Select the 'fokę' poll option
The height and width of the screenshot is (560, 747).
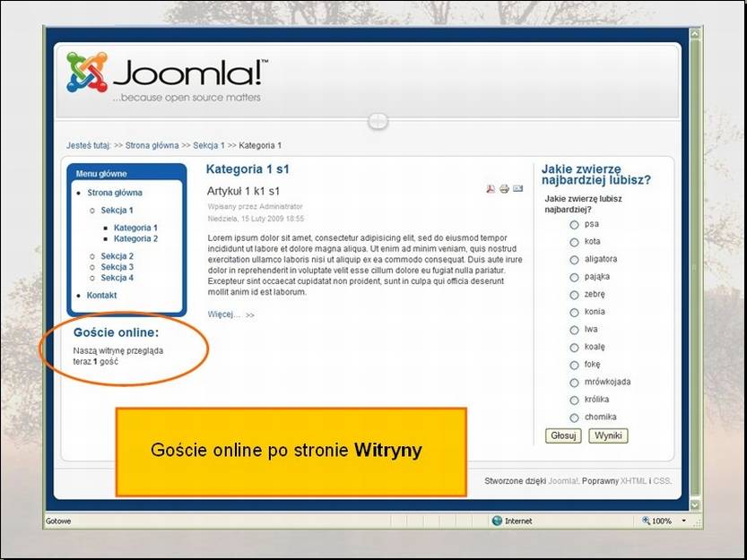click(x=575, y=366)
